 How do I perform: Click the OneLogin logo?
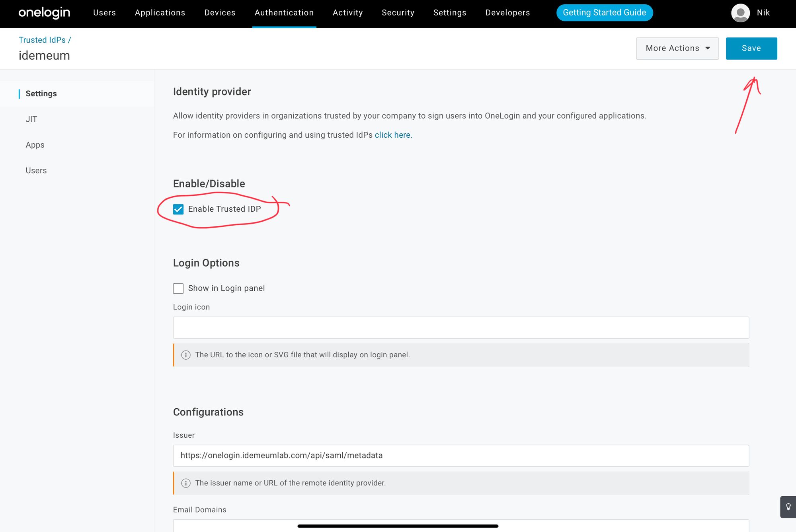[x=44, y=13]
